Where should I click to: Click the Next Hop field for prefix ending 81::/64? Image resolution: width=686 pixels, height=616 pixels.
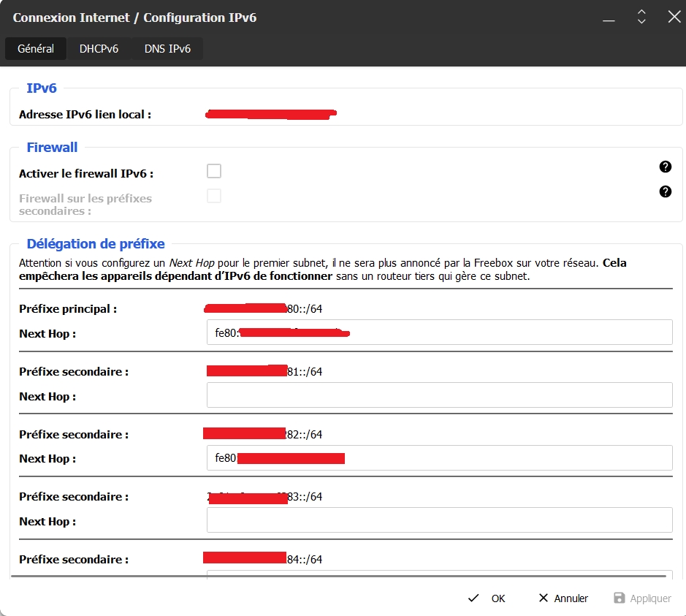pyautogui.click(x=438, y=395)
